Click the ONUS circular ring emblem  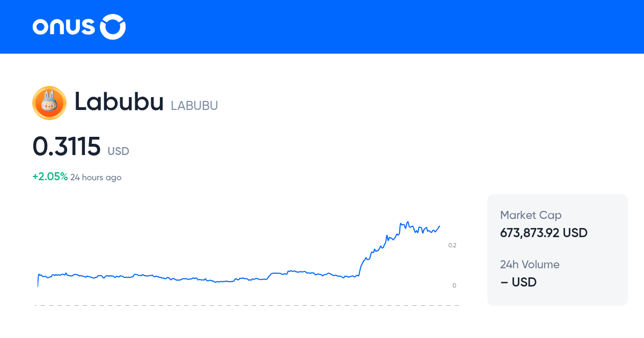point(113,27)
